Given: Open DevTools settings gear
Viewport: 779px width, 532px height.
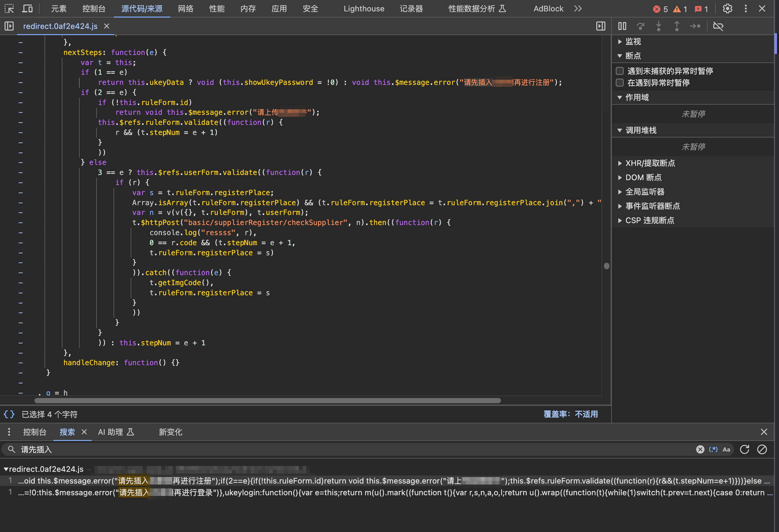Looking at the screenshot, I should (727, 9).
